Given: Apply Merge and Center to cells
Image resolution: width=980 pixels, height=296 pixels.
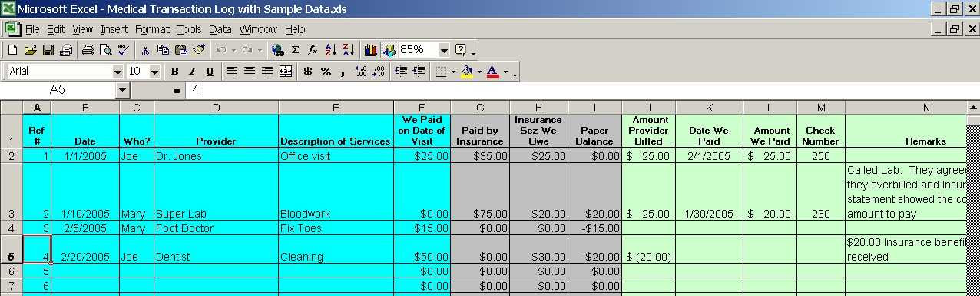Looking at the screenshot, I should [x=286, y=72].
